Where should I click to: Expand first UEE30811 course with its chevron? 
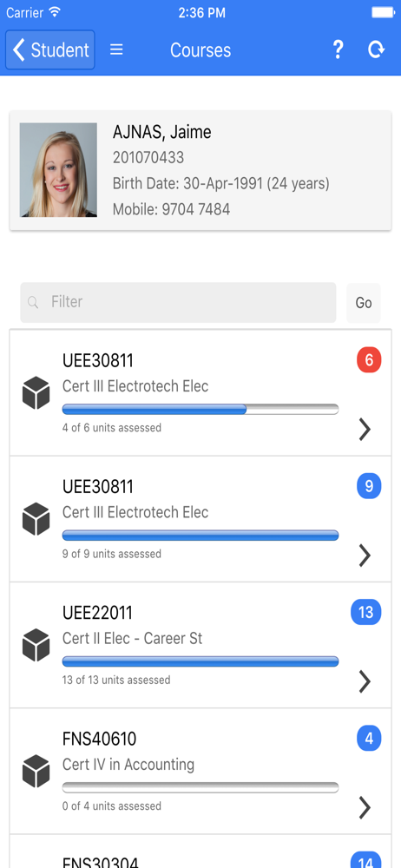tap(365, 429)
